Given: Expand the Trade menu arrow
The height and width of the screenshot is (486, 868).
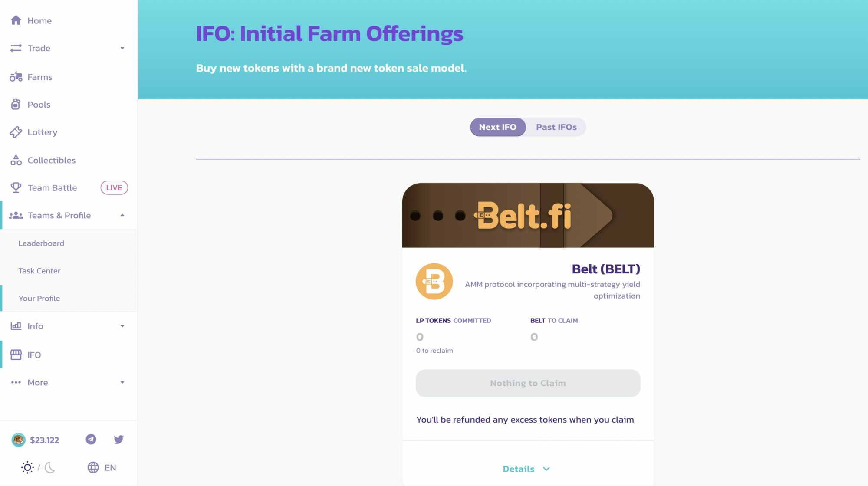Looking at the screenshot, I should [122, 48].
